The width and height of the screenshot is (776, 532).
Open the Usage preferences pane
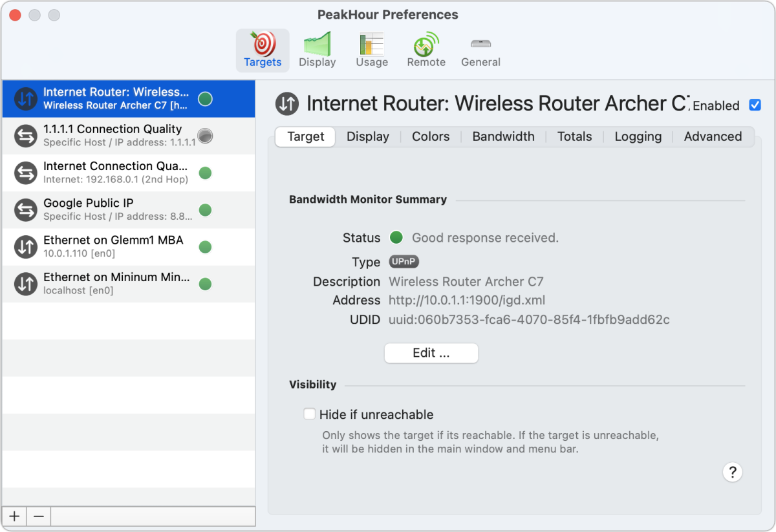click(372, 50)
